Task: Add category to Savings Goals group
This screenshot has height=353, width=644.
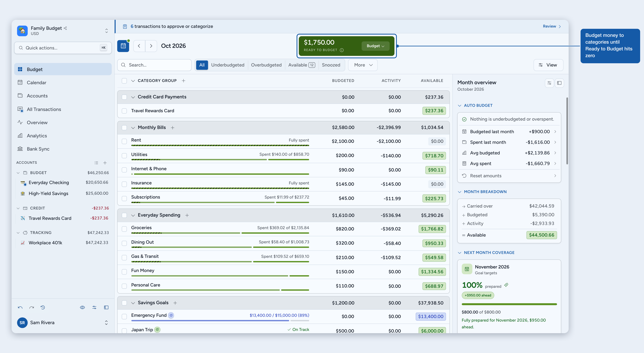Action: click(x=175, y=303)
